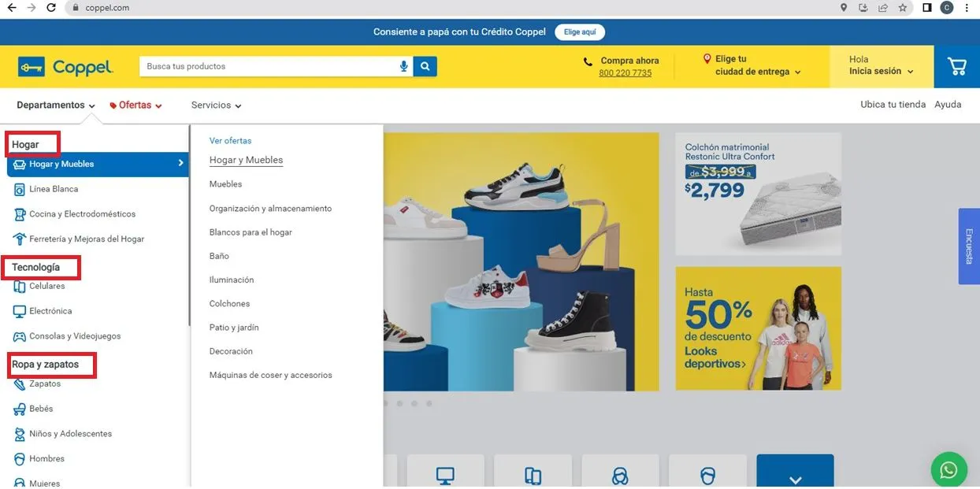Click the Celulares category icon
This screenshot has height=489, width=980.
click(x=20, y=287)
